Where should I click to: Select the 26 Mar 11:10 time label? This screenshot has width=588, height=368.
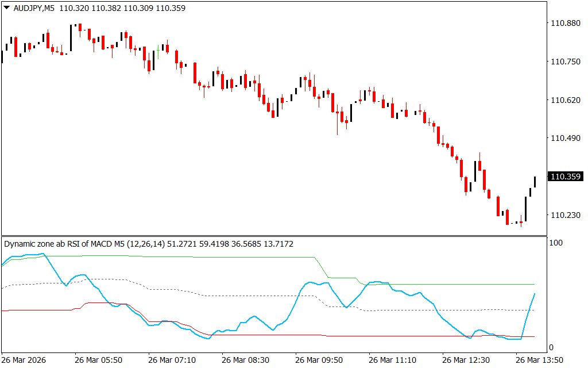pos(392,360)
